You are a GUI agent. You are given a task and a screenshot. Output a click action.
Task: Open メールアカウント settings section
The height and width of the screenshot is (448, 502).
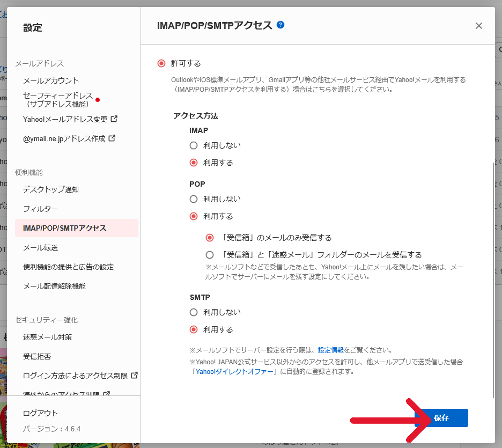51,80
